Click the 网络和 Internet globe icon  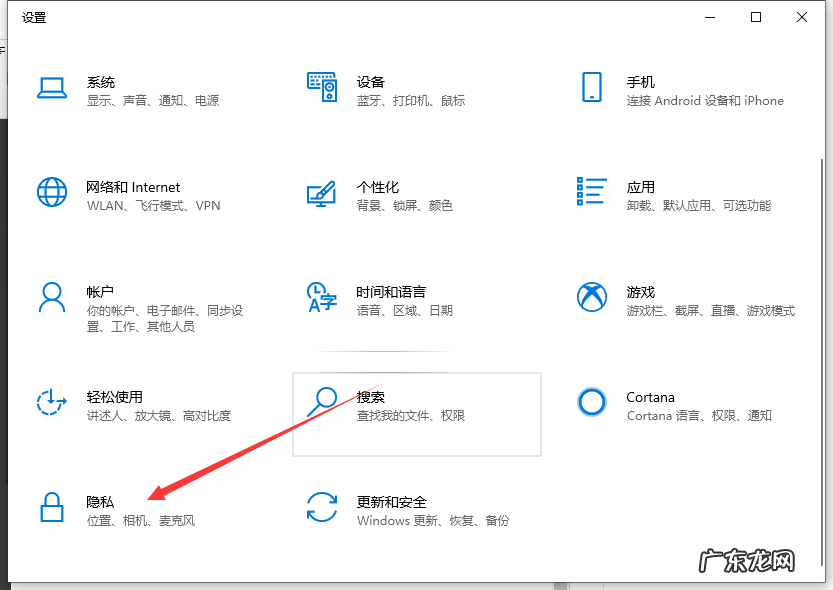tap(52, 193)
